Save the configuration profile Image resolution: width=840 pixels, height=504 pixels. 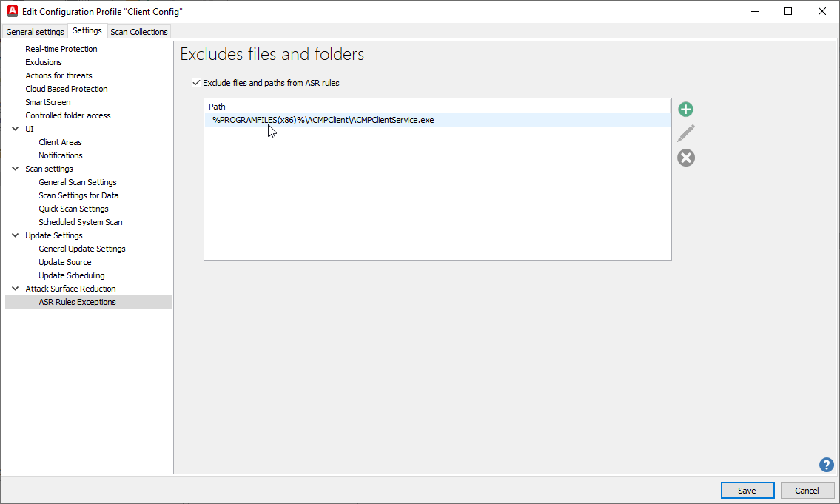point(747,491)
